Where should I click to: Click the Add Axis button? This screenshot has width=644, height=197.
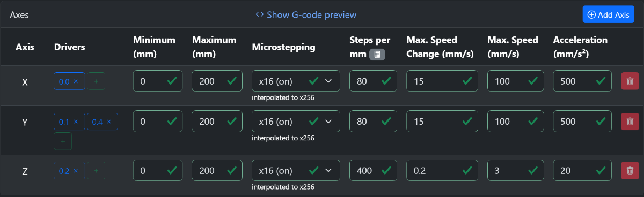pos(609,14)
